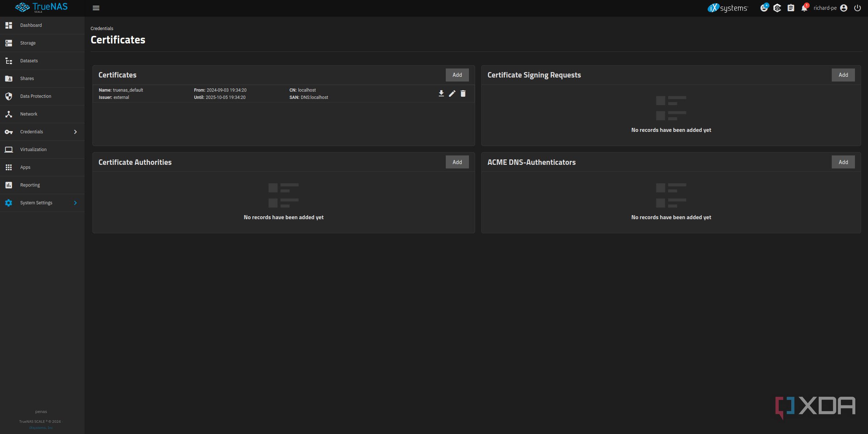Edit the truenas_default certificate
Viewport: 868px width, 434px height.
(x=452, y=93)
